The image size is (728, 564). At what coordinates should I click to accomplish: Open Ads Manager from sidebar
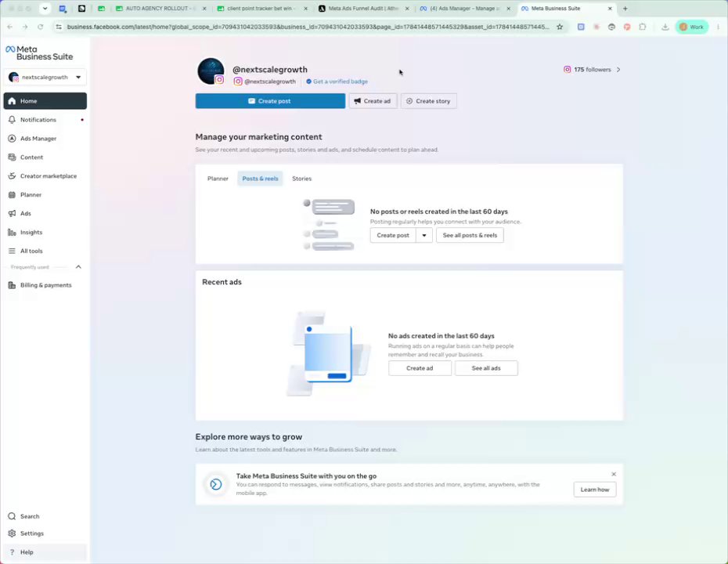[45, 139]
